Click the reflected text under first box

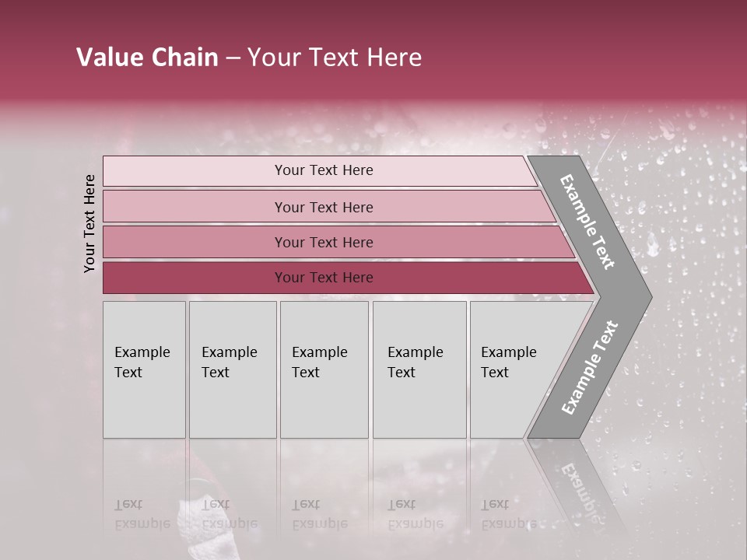tap(142, 514)
